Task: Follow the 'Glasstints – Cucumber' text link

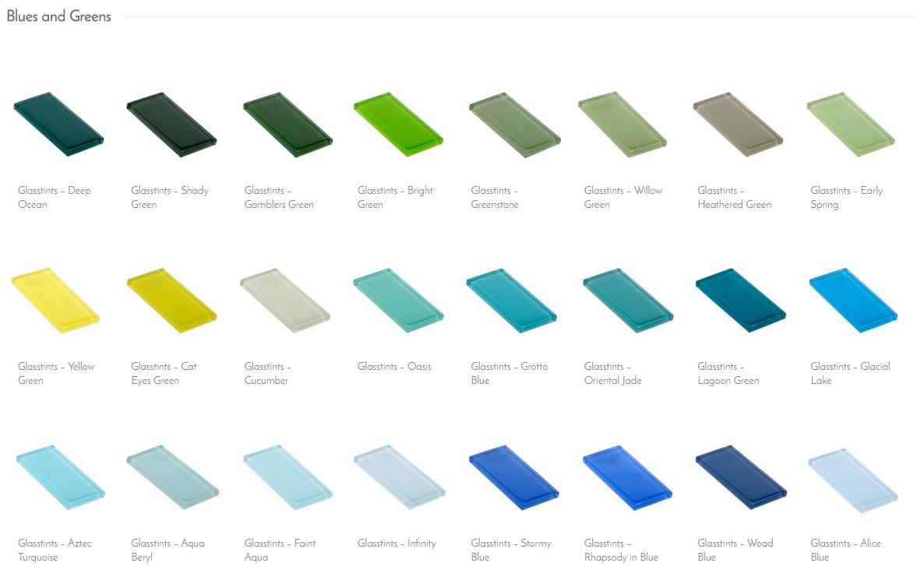Action: [x=267, y=373]
